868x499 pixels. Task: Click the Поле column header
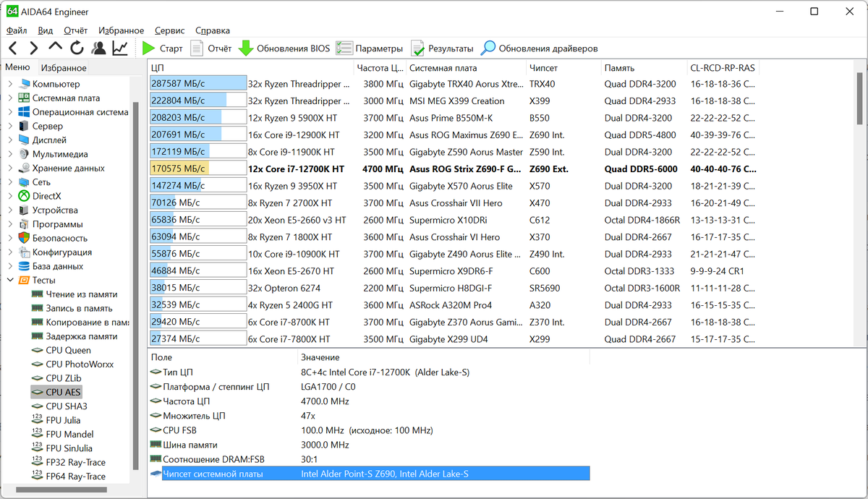222,357
